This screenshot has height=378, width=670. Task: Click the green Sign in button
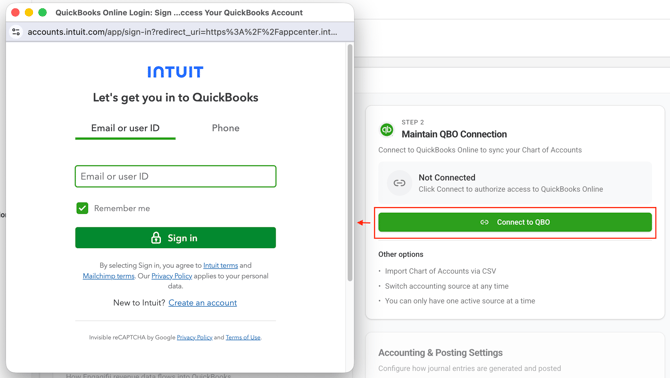pos(176,237)
